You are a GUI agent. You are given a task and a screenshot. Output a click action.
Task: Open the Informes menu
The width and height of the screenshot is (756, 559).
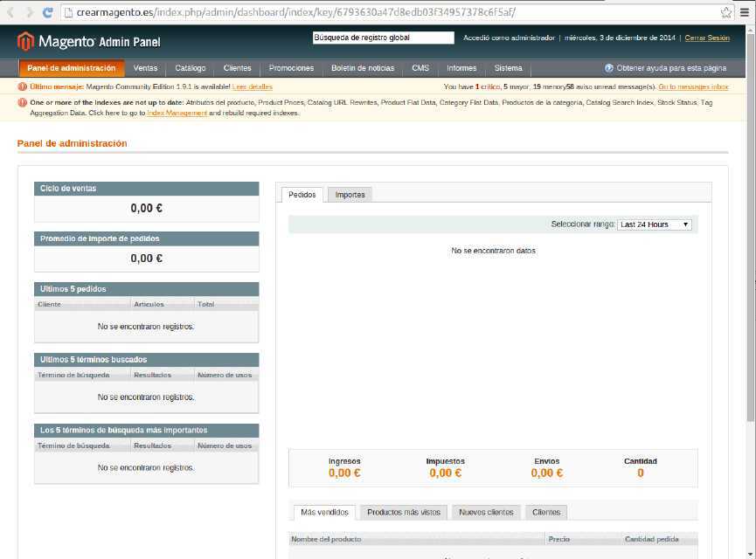click(461, 67)
